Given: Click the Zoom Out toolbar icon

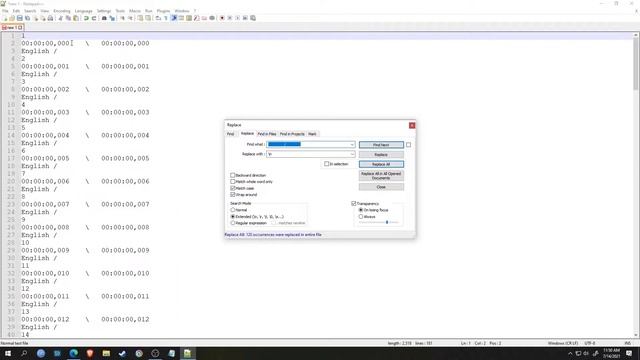Looking at the screenshot, I should coord(130,18).
